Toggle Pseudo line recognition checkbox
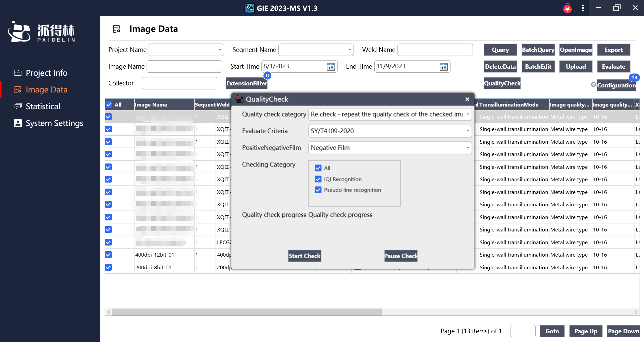The height and width of the screenshot is (342, 644). (318, 190)
